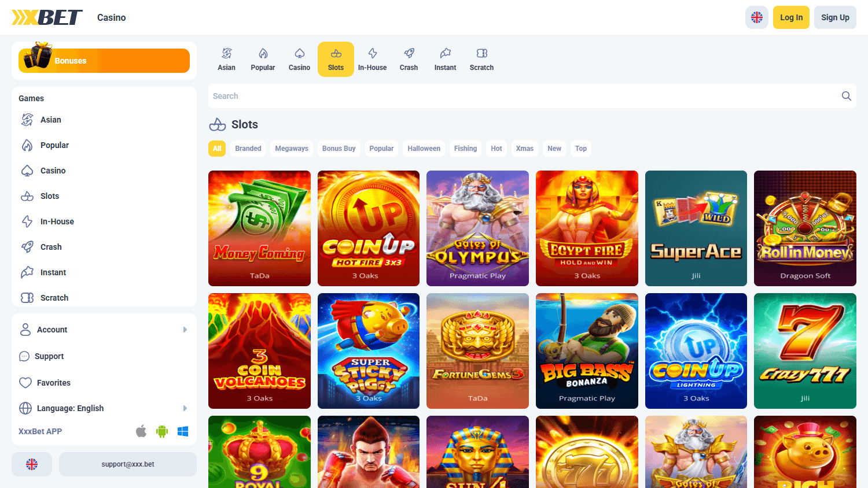The height and width of the screenshot is (488, 868).
Task: Open the Asian category in top bar
Action: tap(226, 59)
